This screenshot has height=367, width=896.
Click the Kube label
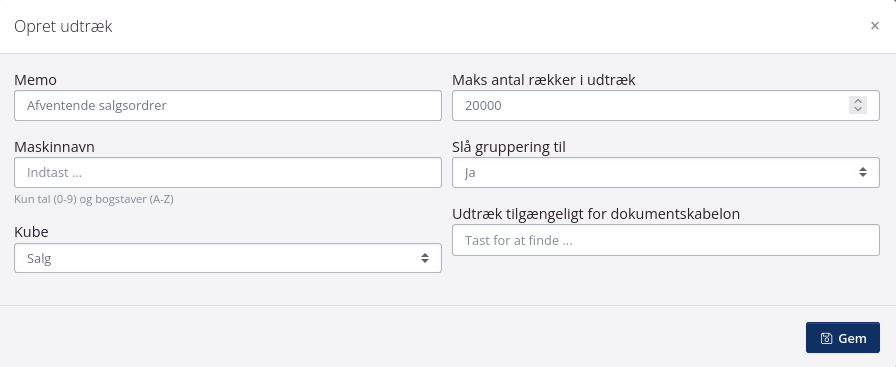tap(31, 232)
